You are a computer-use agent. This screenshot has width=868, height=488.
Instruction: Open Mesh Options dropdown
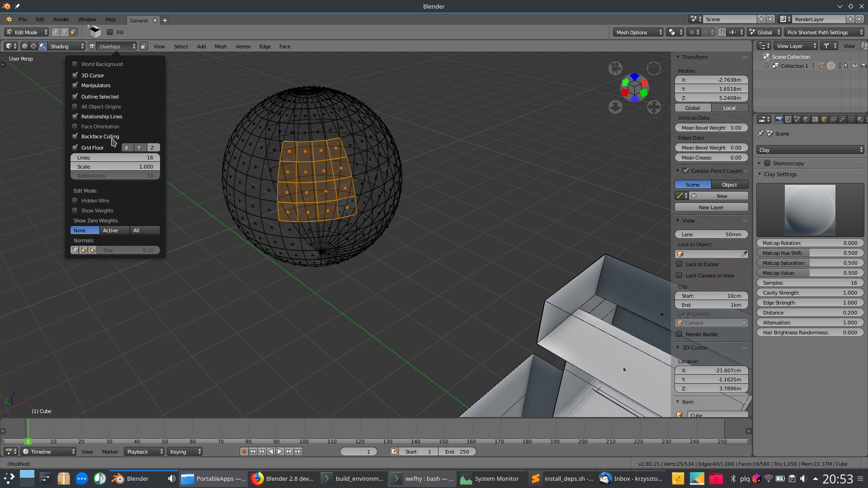pyautogui.click(x=638, y=32)
